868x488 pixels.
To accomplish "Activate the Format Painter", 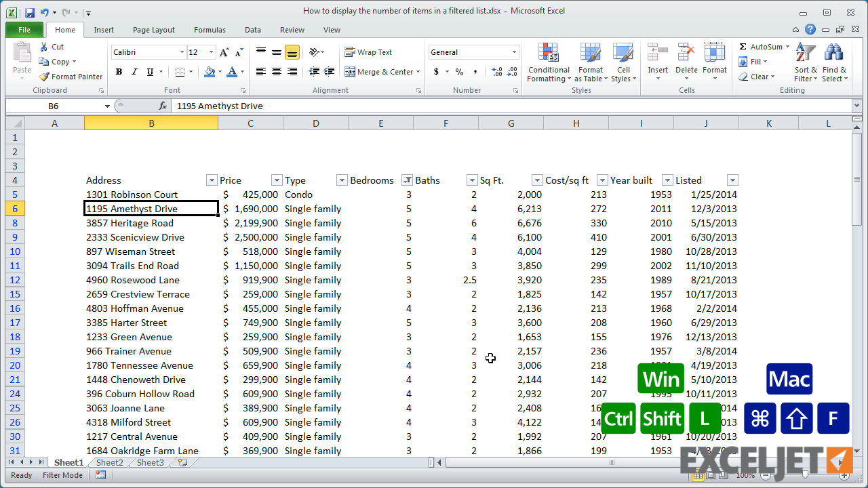I will (x=71, y=76).
